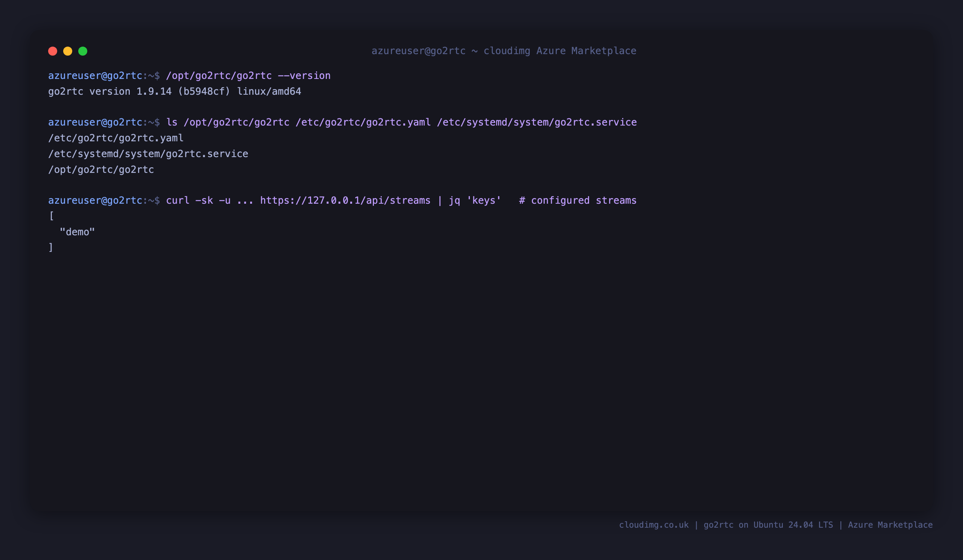Click the '/etc/go2rtc/go2rtc.yaml' output line
Viewport: 963px width, 560px height.
tap(116, 138)
